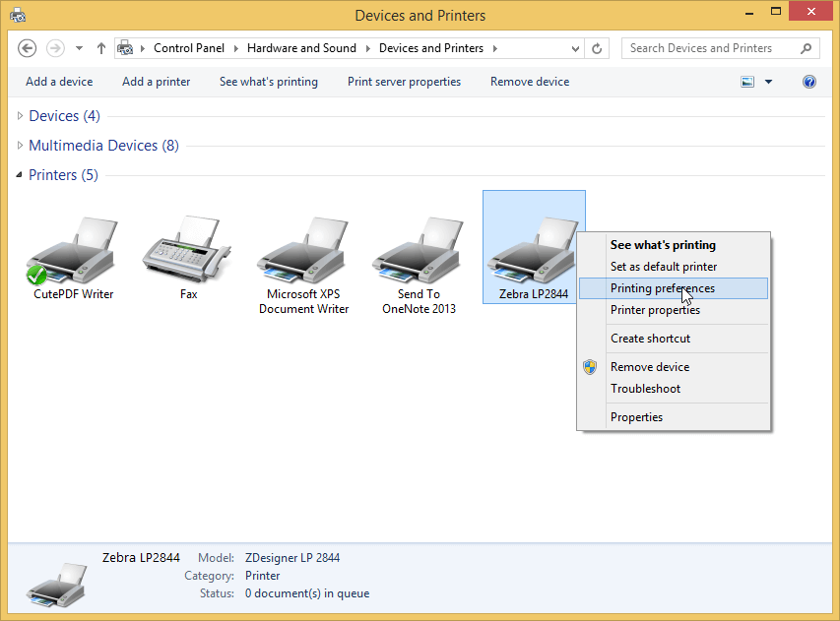Screen dimensions: 840x621
Task: Choose Remove device in context menu
Action: coord(674,367)
